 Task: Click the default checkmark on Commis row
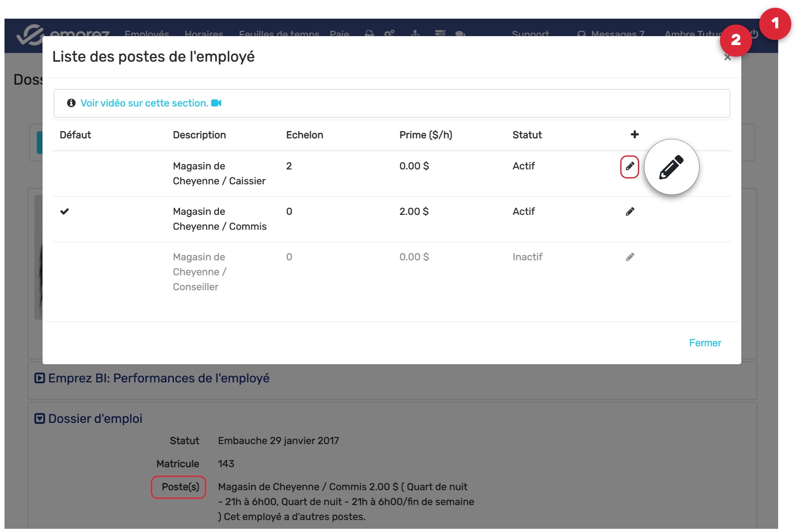(64, 212)
